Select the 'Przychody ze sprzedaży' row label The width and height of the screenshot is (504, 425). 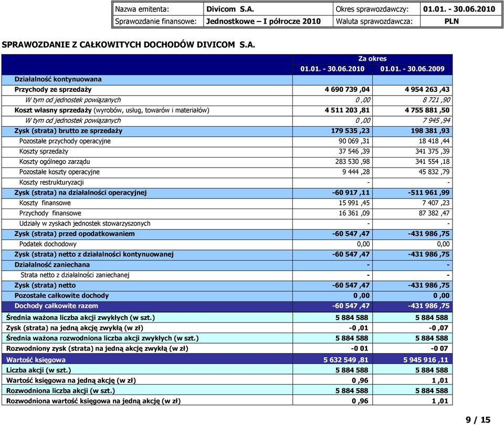(x=53, y=89)
